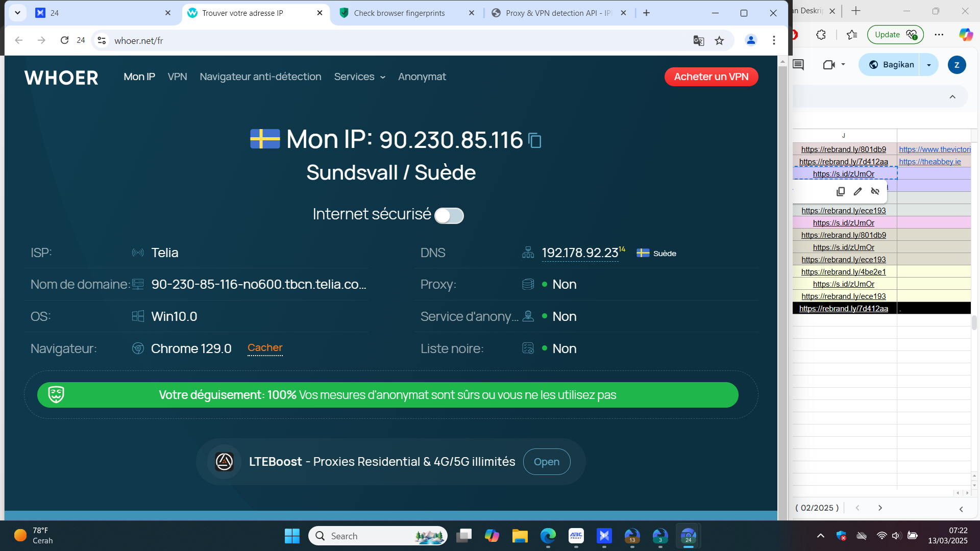This screenshot has width=980, height=551.
Task: Copy the IP address 90.230.85.116 using the copy icon
Action: 534,140
